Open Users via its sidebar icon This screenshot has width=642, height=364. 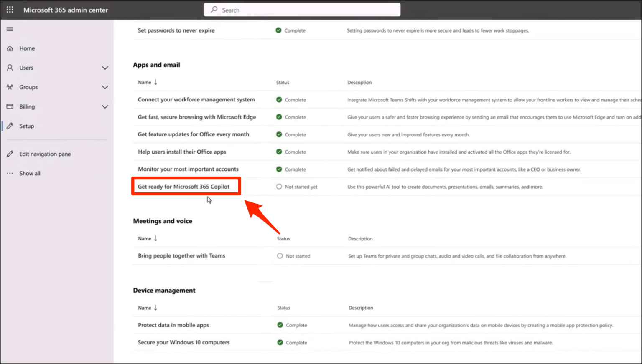(x=10, y=67)
